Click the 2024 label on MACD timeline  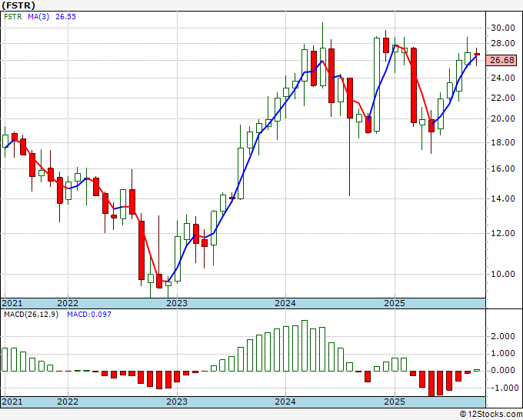tap(285, 402)
